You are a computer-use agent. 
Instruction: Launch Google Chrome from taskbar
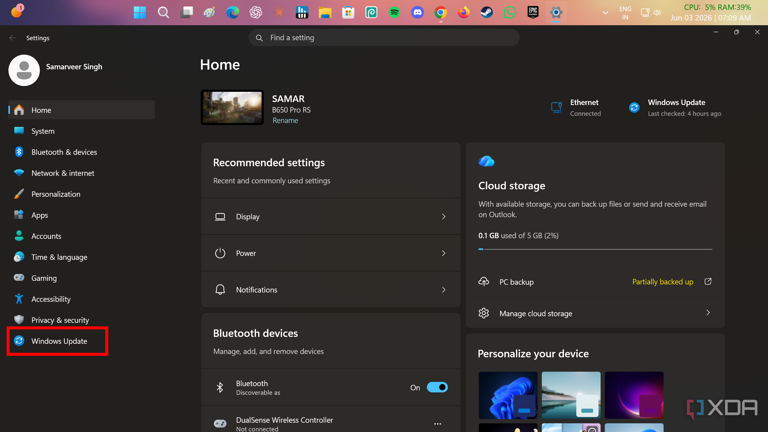[x=440, y=12]
